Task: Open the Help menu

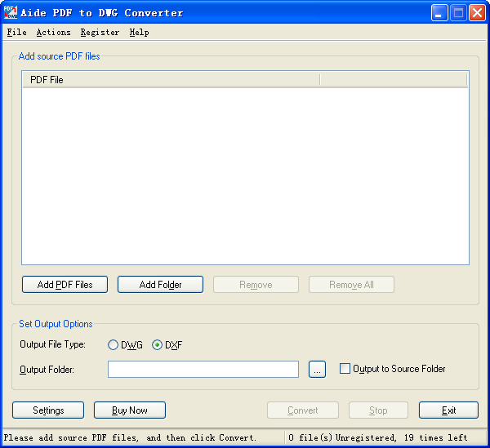Action: [x=139, y=32]
